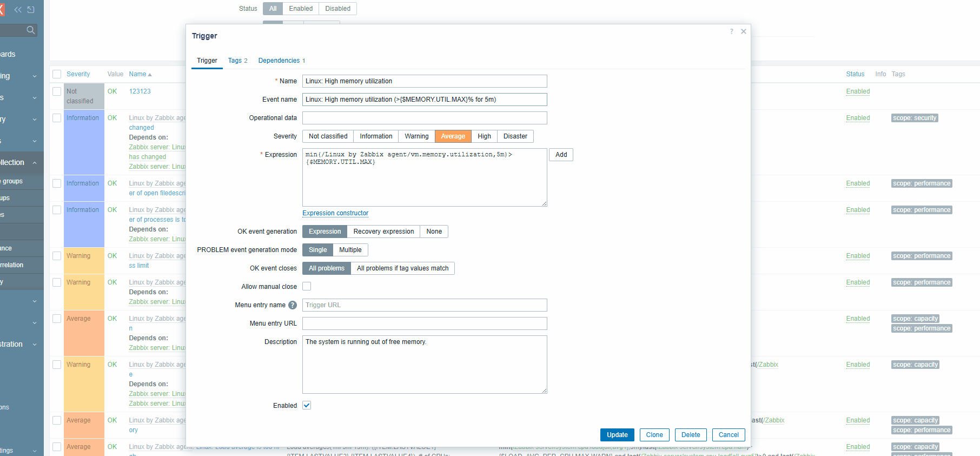Click the sidebar search magnifier icon
980x456 pixels.
coord(31,30)
